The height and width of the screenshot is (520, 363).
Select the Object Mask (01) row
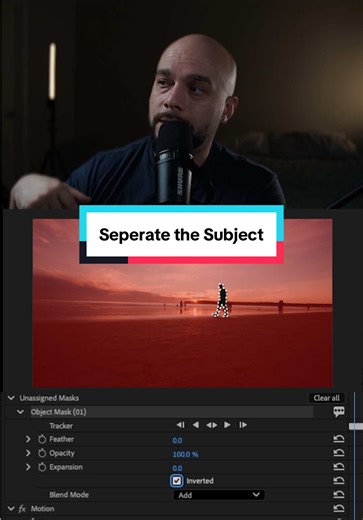click(x=172, y=412)
